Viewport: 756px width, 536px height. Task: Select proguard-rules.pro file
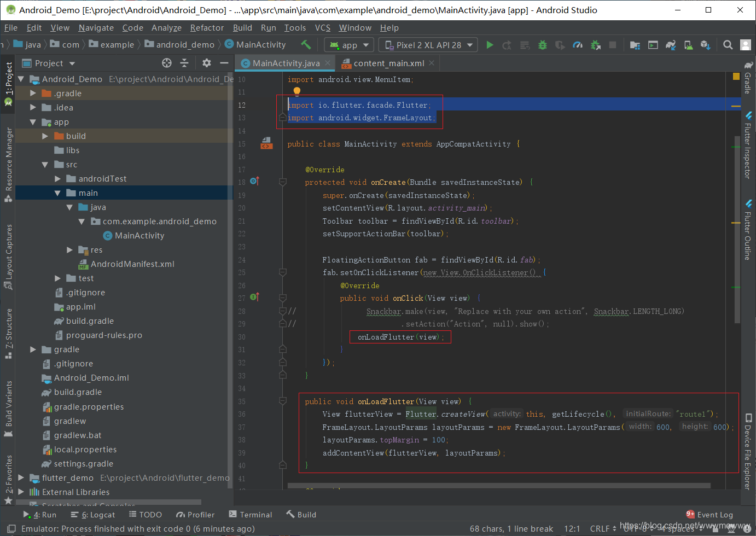pyautogui.click(x=104, y=335)
